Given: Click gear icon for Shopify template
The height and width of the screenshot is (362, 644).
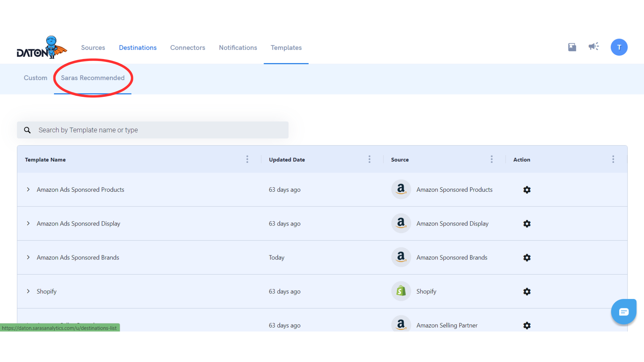Looking at the screenshot, I should tap(527, 292).
